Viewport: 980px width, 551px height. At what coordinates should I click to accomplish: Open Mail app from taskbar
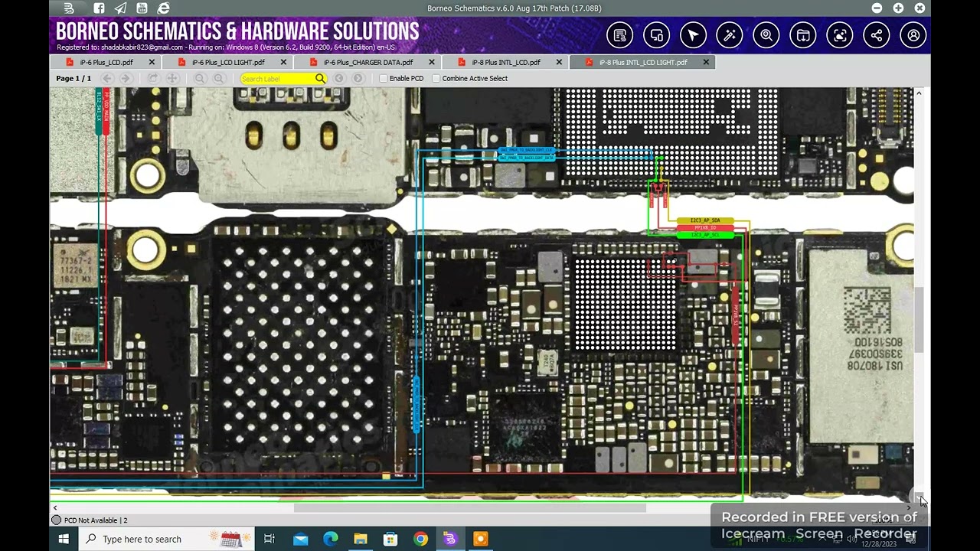click(301, 540)
